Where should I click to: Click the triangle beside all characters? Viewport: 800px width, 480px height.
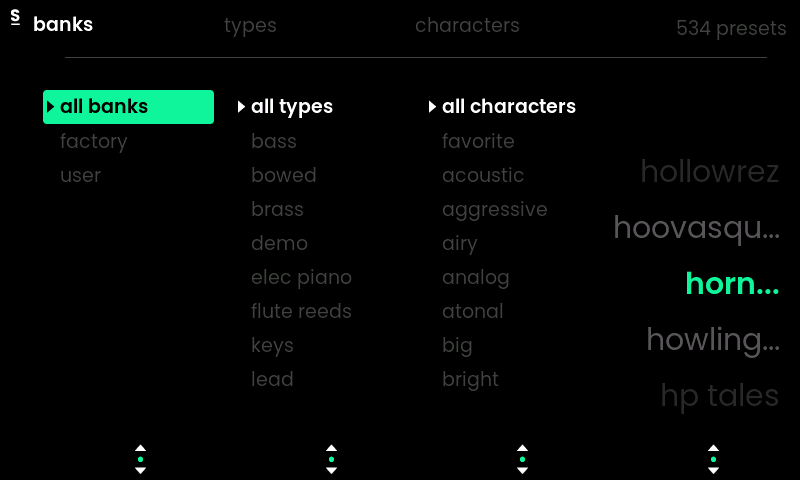pos(432,107)
